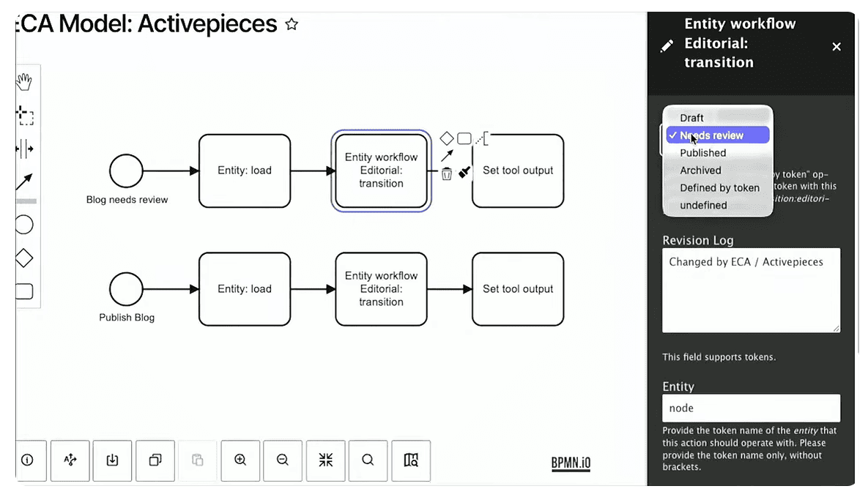Click the paint brush color icon

(464, 173)
